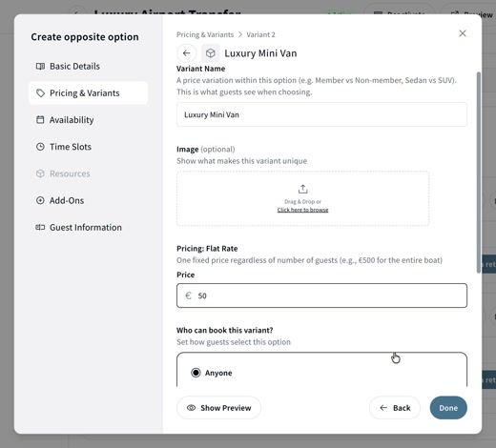496x448 pixels.
Task: Click the Resources cube icon
Action: (x=40, y=173)
